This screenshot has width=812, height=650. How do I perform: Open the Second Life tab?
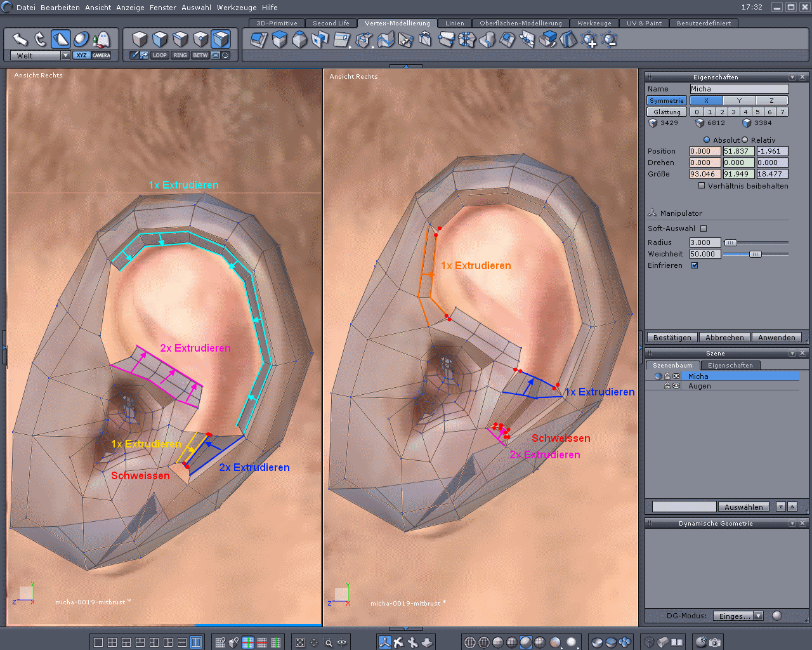[331, 23]
